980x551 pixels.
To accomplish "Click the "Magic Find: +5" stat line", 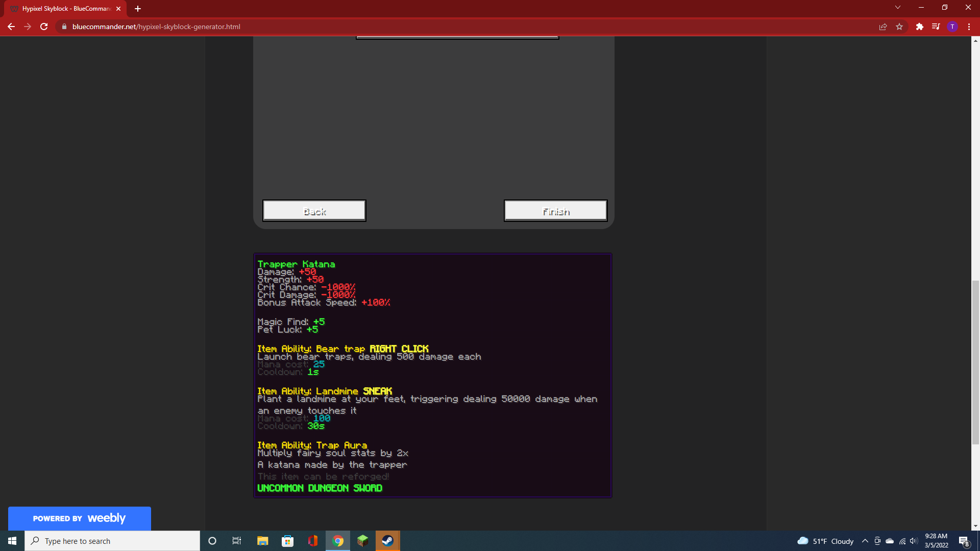I will 291,322.
